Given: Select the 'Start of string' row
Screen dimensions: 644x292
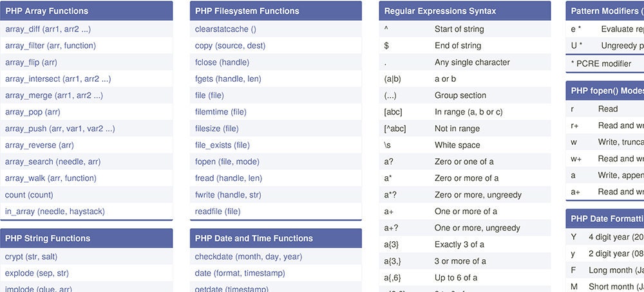Looking at the screenshot, I should [465, 29].
